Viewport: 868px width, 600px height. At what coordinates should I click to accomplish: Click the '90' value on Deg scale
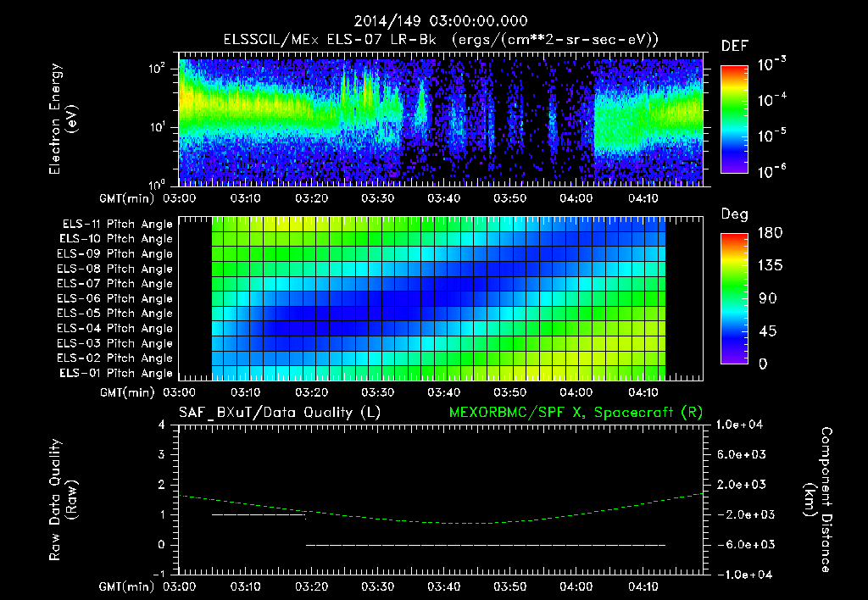click(768, 299)
